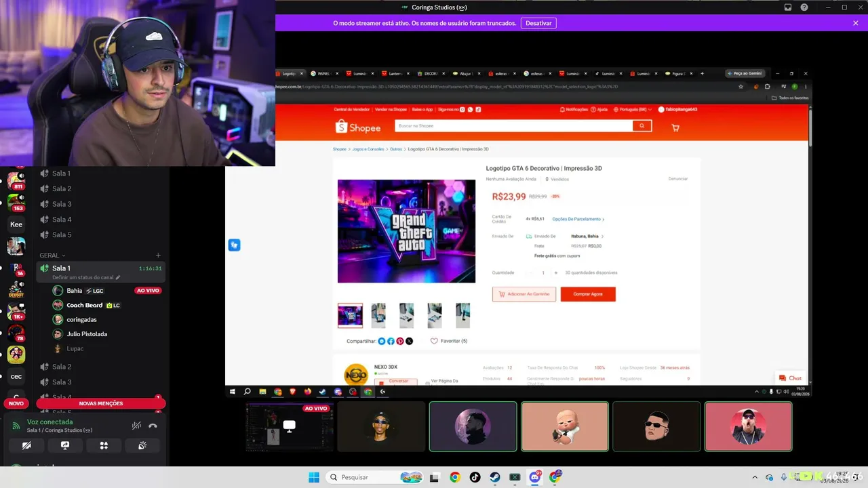
Task: Show hidden system tray icons
Action: point(756,477)
